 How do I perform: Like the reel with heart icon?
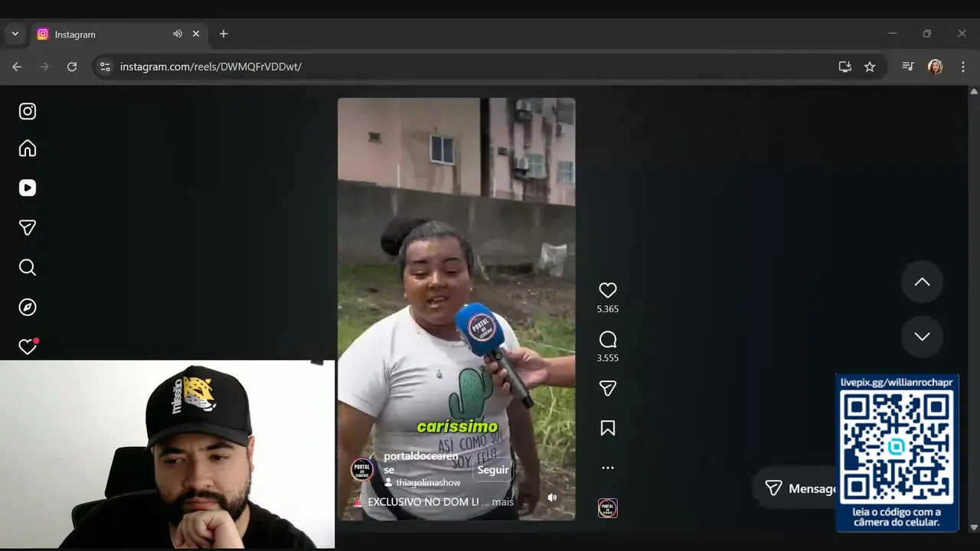click(x=608, y=291)
